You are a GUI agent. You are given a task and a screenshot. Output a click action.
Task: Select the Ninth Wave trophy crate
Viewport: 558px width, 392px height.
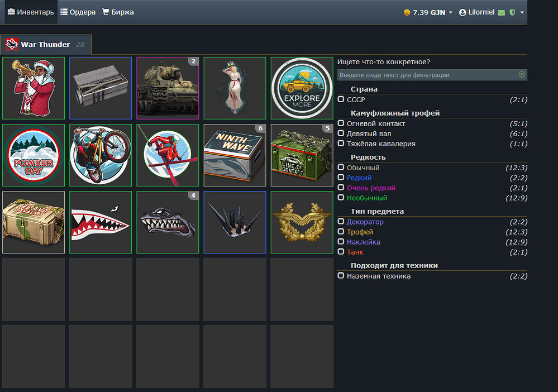(235, 155)
